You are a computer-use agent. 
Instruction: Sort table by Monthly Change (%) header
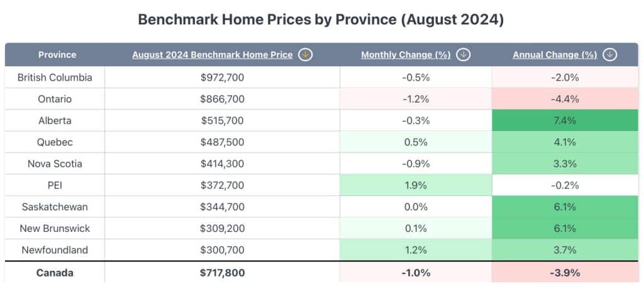tap(406, 55)
